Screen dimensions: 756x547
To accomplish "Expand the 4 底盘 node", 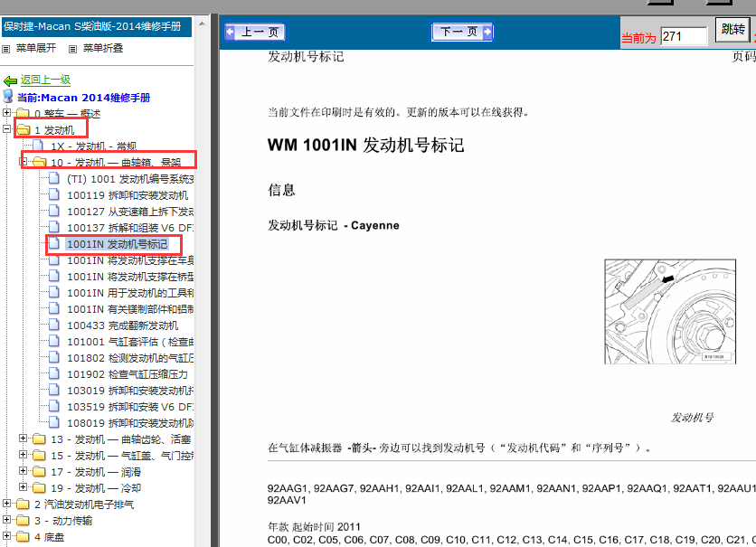I will click(6, 536).
